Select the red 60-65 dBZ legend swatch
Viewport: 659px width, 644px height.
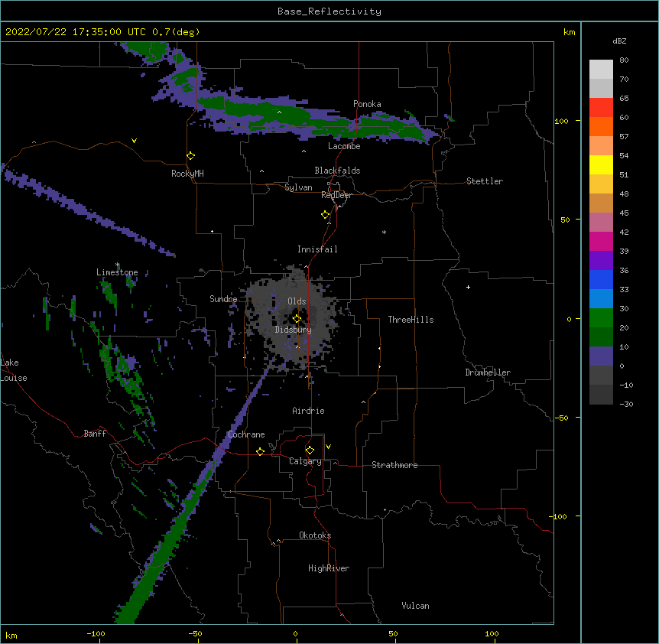pyautogui.click(x=601, y=107)
